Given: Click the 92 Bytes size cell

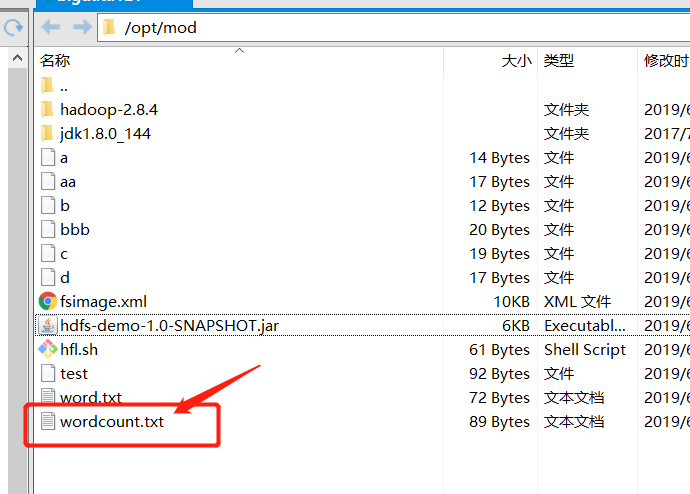Looking at the screenshot, I should coord(499,373).
